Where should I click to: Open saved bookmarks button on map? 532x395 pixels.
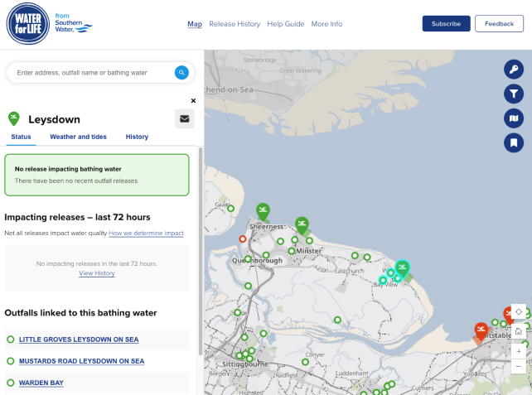[x=514, y=142]
